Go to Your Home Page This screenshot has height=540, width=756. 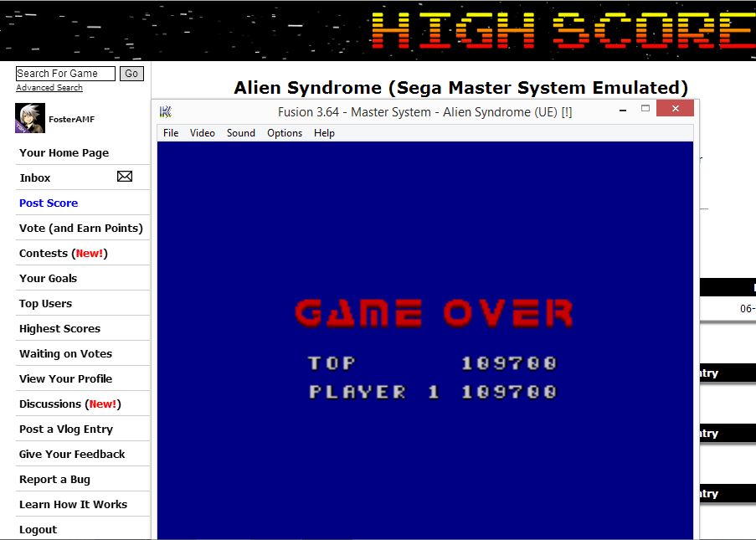[x=64, y=152]
